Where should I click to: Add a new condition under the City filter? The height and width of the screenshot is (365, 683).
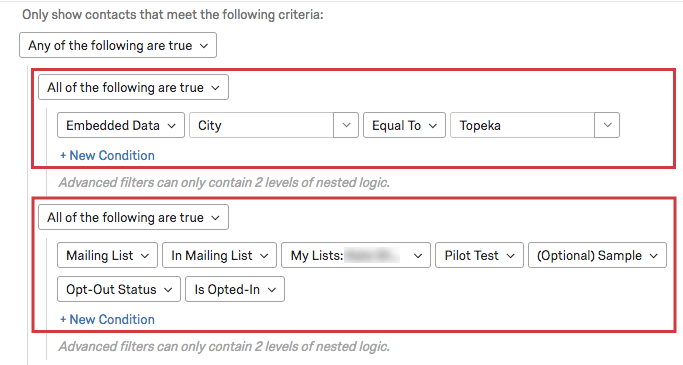[x=107, y=155]
